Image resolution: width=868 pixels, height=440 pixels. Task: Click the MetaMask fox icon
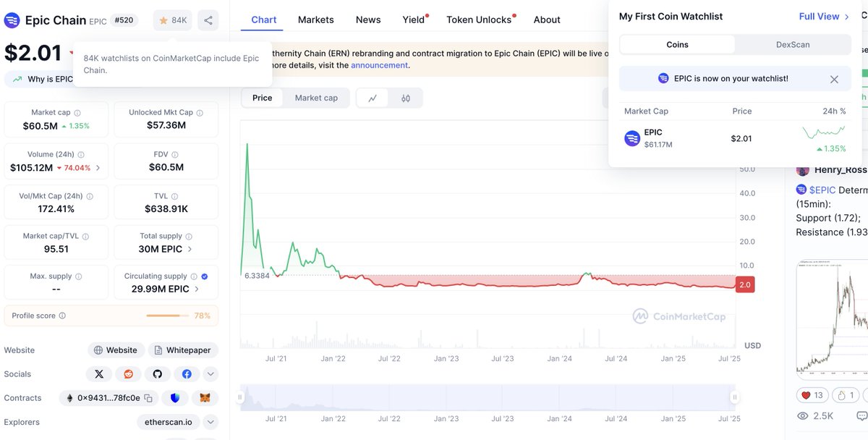(205, 398)
